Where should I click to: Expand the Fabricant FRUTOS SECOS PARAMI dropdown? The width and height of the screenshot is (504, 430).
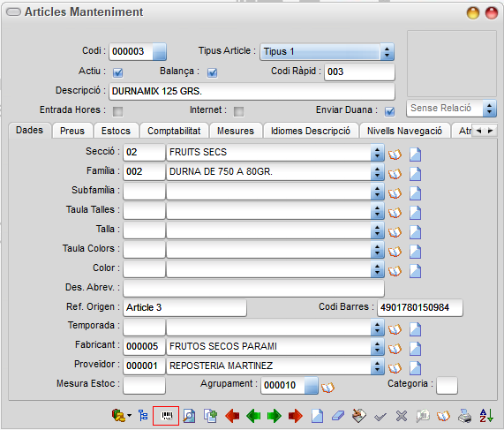coord(378,346)
